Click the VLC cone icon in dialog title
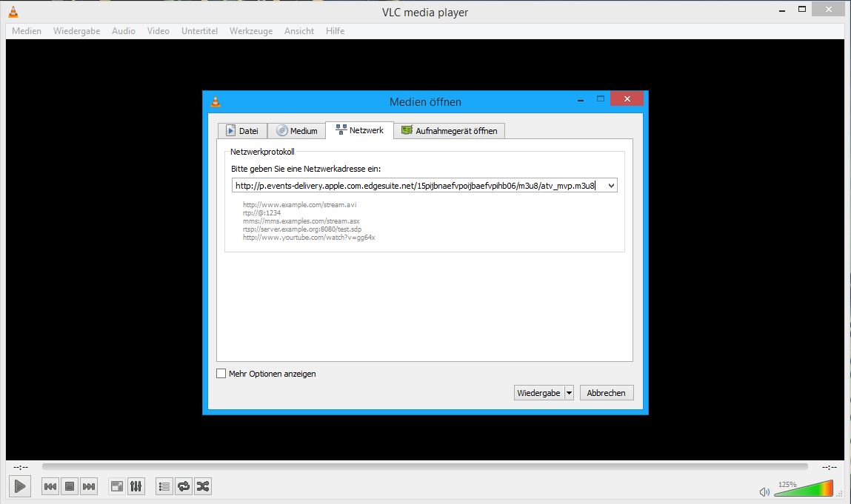851x504 pixels. [x=216, y=101]
